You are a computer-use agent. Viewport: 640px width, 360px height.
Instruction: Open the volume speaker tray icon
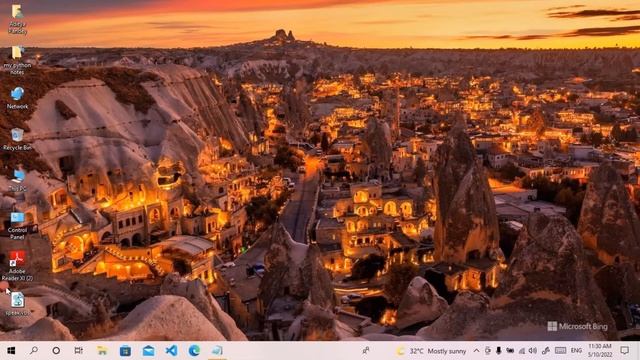(533, 351)
